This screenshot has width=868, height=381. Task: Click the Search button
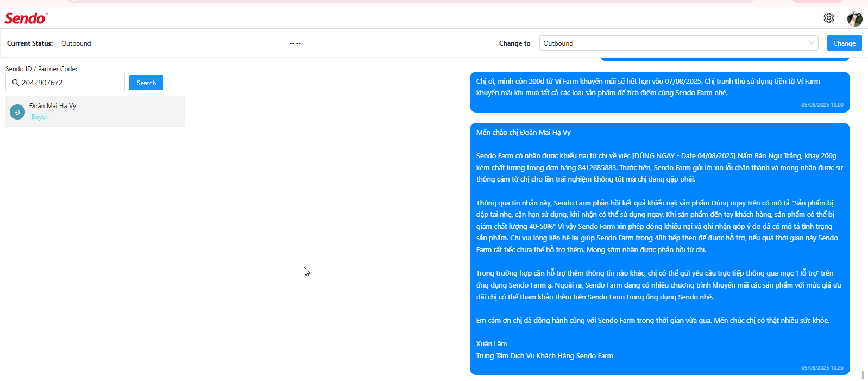(x=146, y=83)
